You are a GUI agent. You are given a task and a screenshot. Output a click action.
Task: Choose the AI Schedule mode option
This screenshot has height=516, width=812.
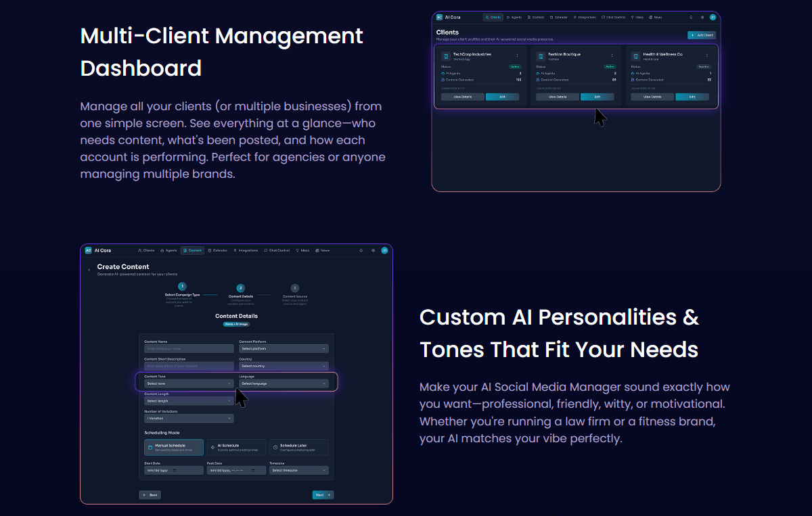236,447
